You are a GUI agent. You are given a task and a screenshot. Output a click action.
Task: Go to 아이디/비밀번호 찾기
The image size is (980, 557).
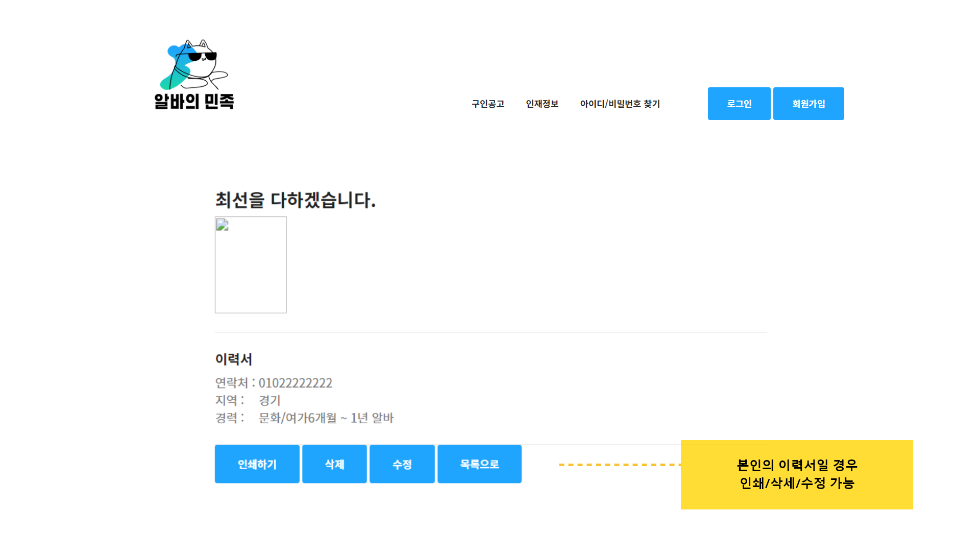(x=620, y=104)
